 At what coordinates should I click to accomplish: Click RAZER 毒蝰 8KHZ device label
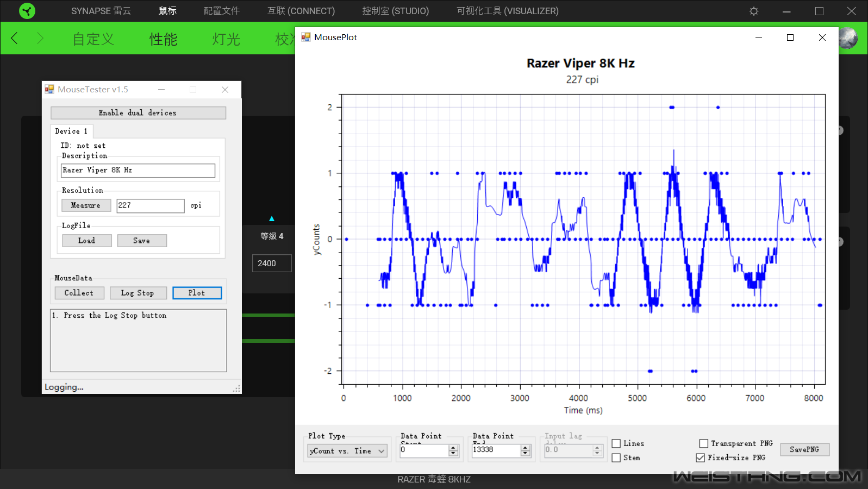click(434, 479)
